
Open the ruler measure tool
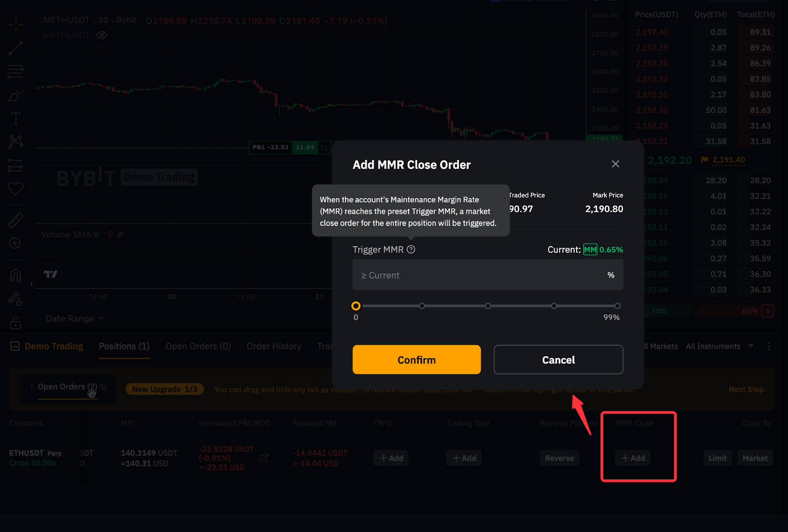16,220
